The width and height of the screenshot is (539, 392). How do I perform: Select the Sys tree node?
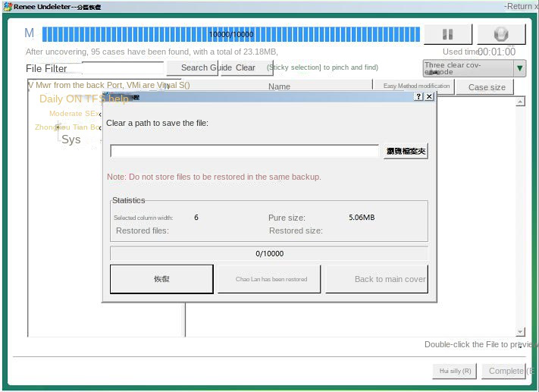click(x=71, y=140)
